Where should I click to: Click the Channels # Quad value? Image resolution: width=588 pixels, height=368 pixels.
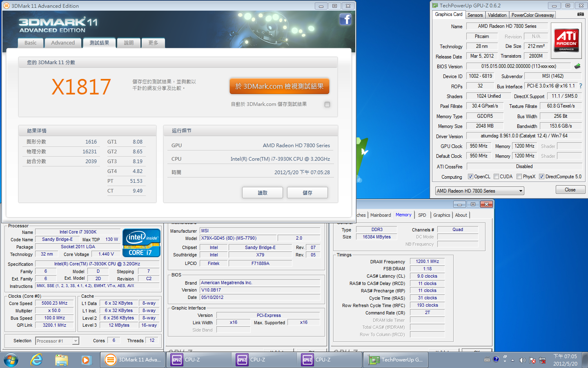458,229
